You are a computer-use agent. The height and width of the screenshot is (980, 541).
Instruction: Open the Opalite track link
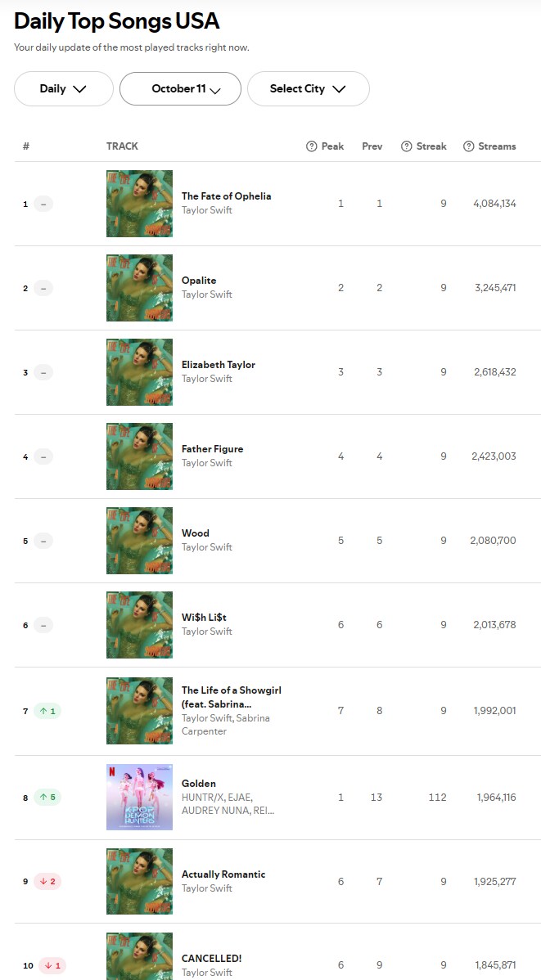pos(199,281)
